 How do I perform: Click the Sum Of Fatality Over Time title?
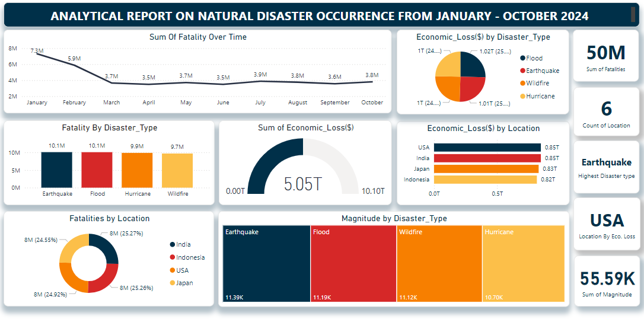(198, 37)
